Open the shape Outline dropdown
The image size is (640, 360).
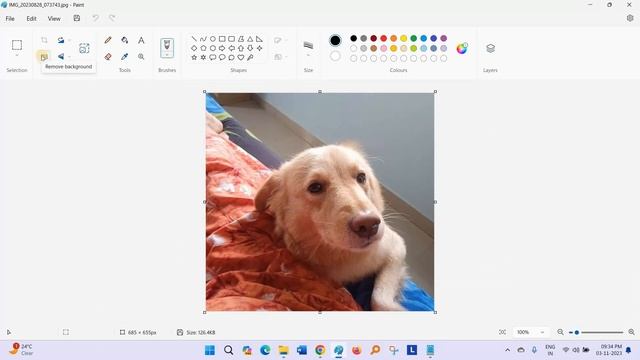pyautogui.click(x=280, y=40)
